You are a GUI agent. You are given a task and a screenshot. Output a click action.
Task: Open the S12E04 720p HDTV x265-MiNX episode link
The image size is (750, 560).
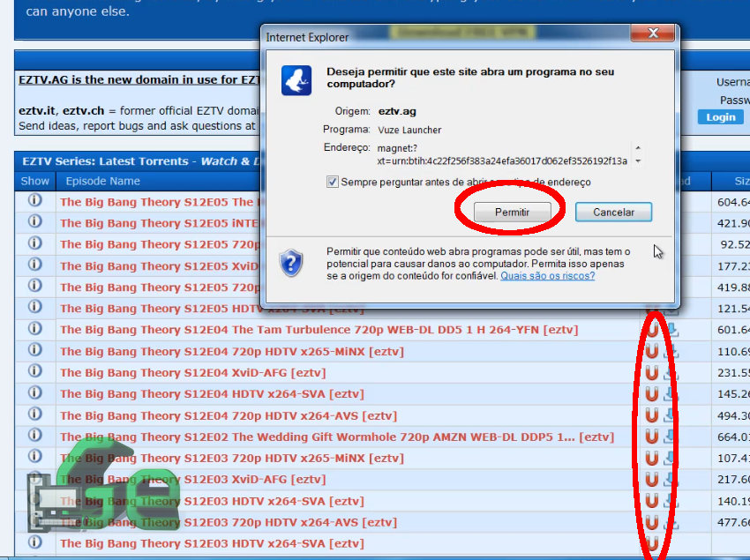point(232,352)
